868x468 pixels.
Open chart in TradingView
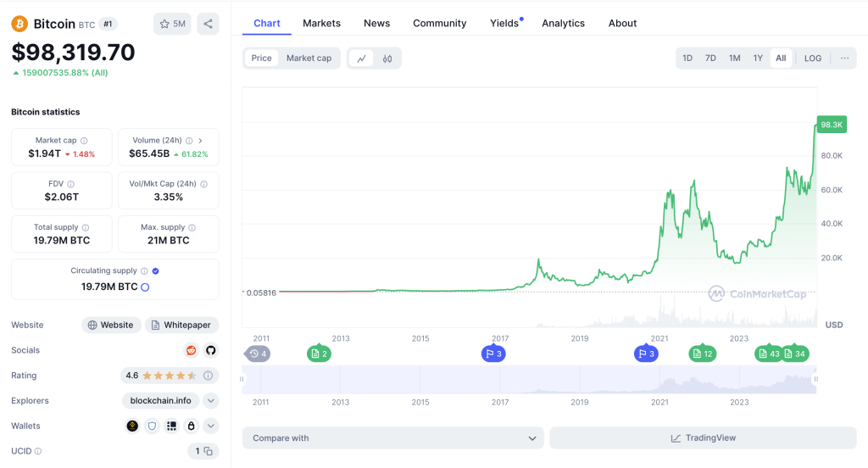[x=703, y=438]
